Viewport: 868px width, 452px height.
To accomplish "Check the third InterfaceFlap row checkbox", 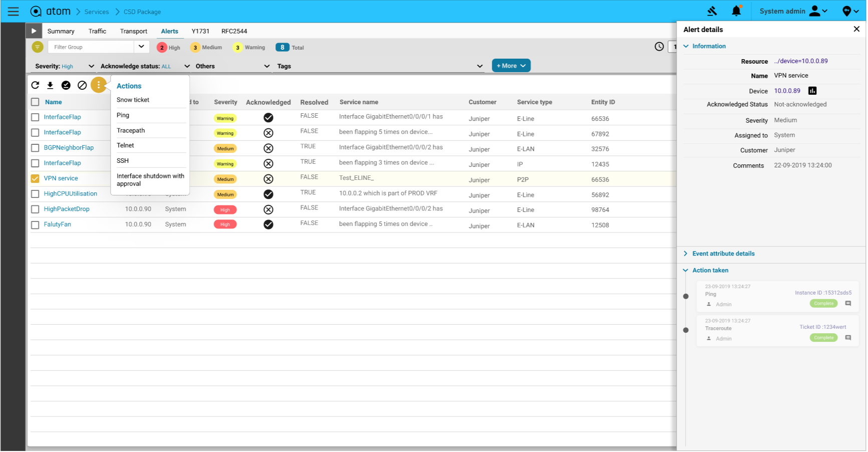I will tap(35, 163).
